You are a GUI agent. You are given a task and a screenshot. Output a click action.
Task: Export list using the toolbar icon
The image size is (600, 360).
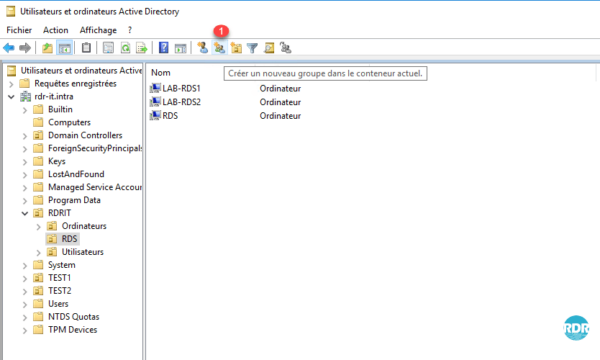pos(142,48)
